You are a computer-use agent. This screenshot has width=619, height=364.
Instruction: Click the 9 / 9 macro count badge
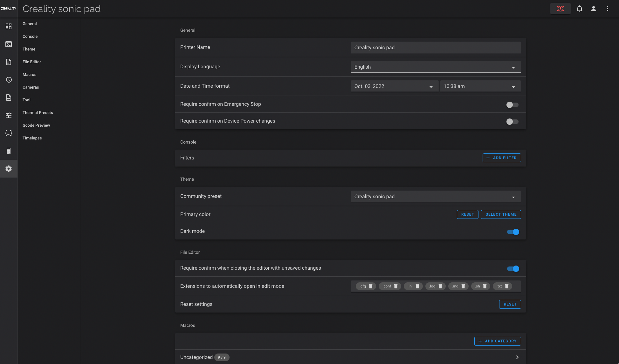(x=222, y=357)
